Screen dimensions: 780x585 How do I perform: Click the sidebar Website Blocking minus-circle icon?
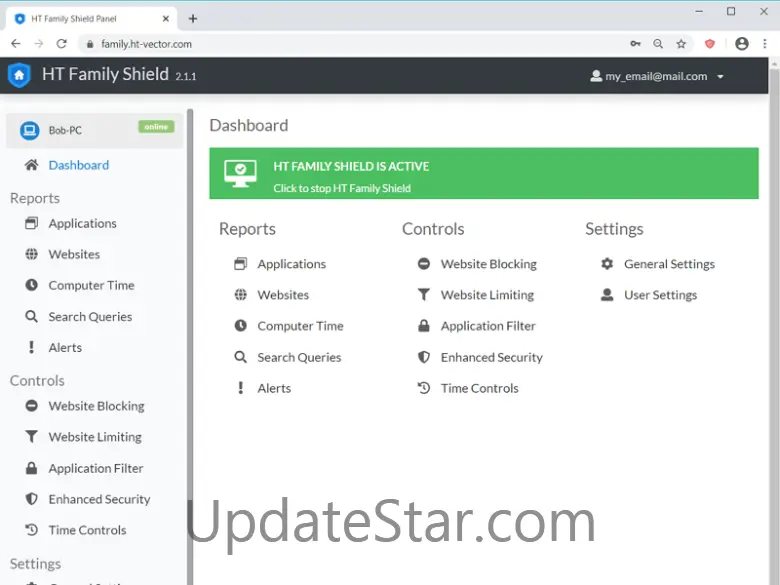click(x=31, y=406)
